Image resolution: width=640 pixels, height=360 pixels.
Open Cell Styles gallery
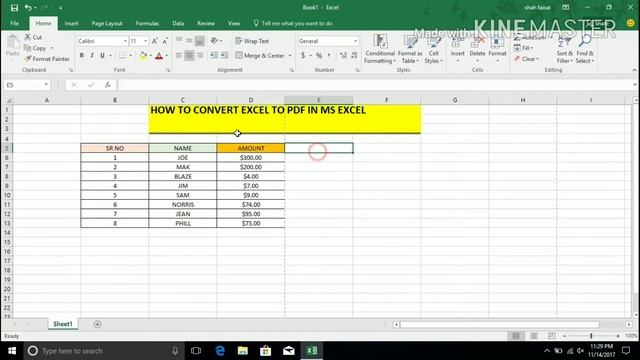433,49
